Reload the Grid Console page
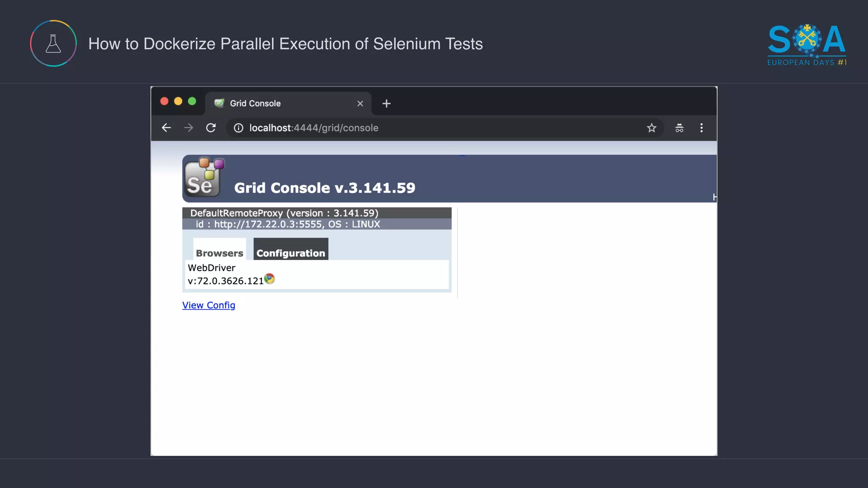 (211, 128)
